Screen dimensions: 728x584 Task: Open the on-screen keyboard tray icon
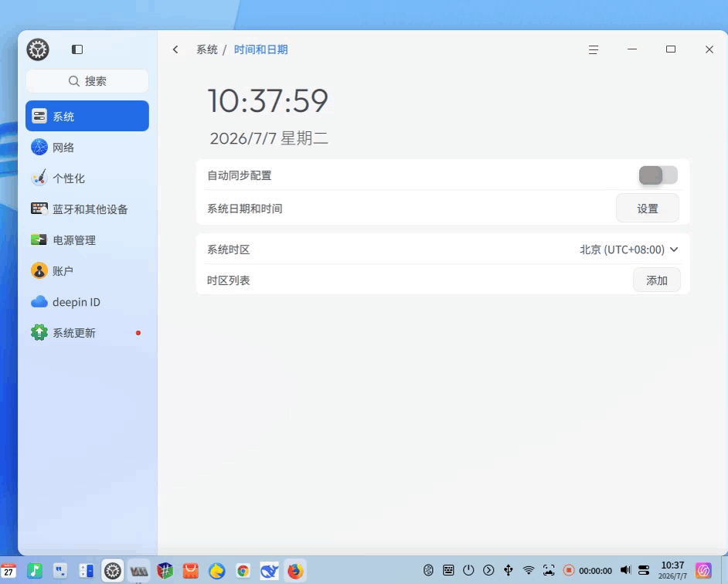448,570
